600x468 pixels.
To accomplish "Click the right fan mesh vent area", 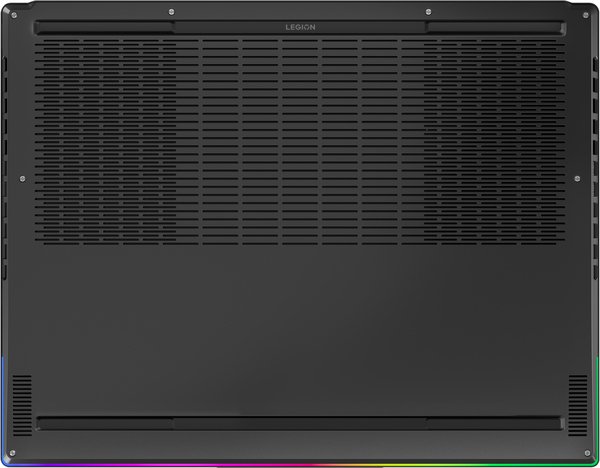I will point(492,140).
